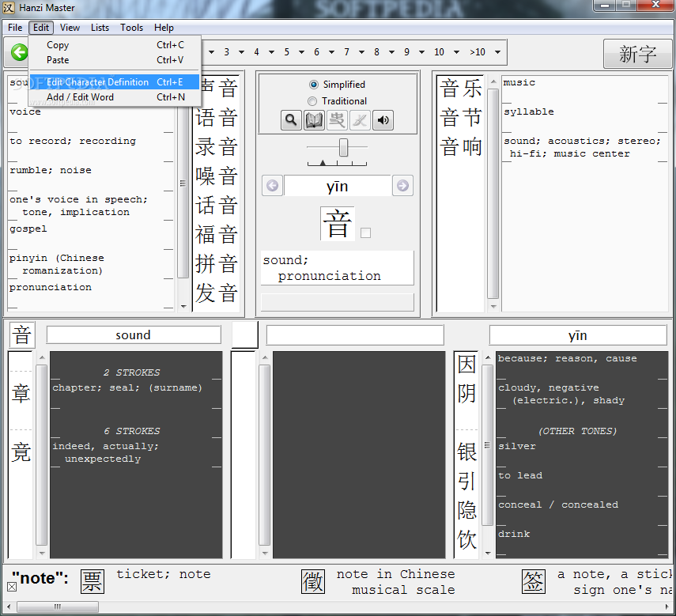Click the character 阴 in homophone list
The width and height of the screenshot is (676, 616).
(466, 394)
